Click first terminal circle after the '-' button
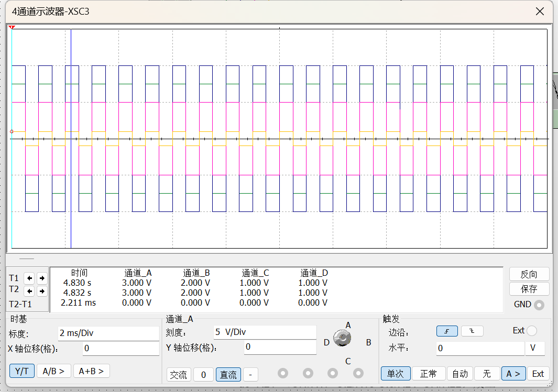The height and width of the screenshot is (392, 558). [283, 373]
